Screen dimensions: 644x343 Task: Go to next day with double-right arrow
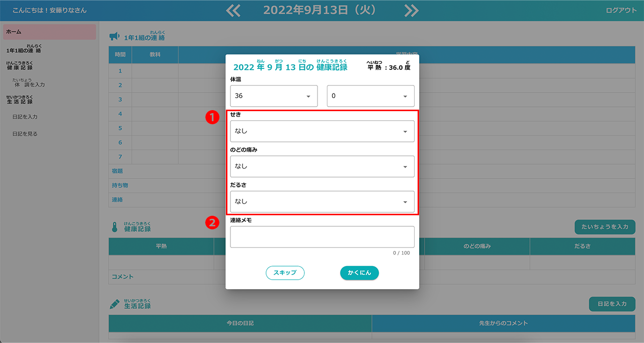pyautogui.click(x=411, y=11)
